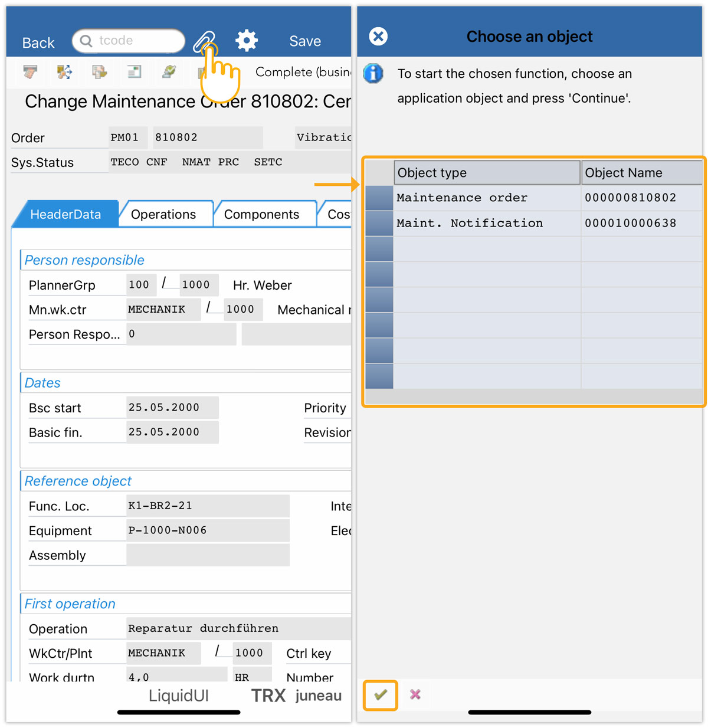
Task: Close the Choose an object dialog
Action: pos(378,37)
